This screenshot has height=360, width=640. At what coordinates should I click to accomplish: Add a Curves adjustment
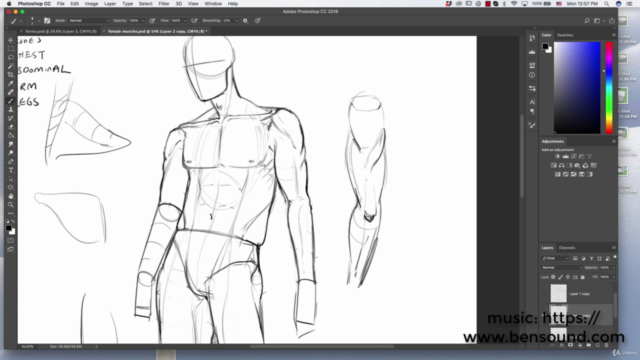pos(573,156)
